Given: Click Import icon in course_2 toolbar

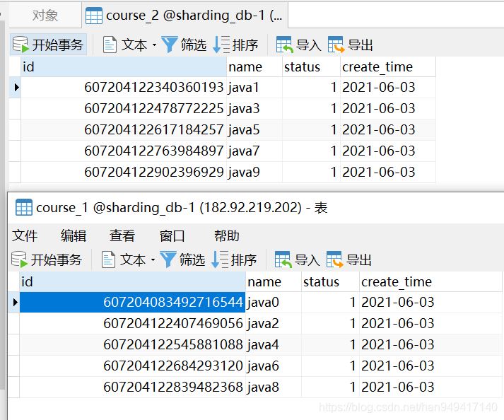Looking at the screenshot, I should pyautogui.click(x=284, y=45).
